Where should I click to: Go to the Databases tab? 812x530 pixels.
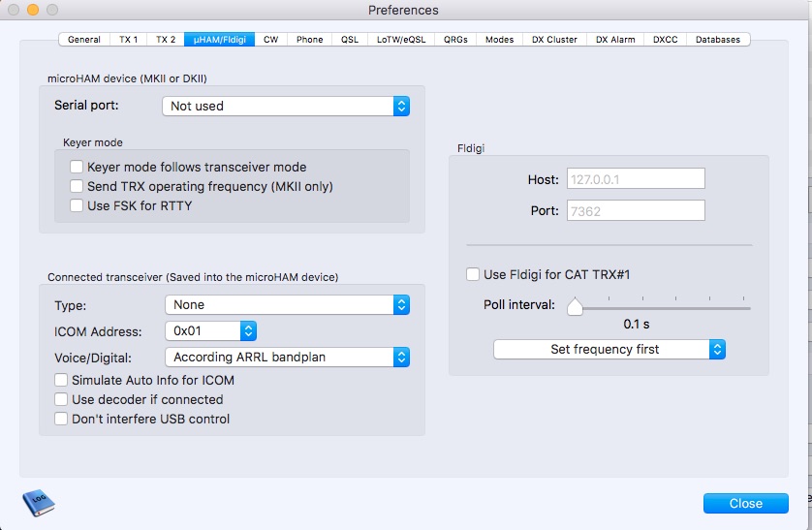[x=717, y=40]
